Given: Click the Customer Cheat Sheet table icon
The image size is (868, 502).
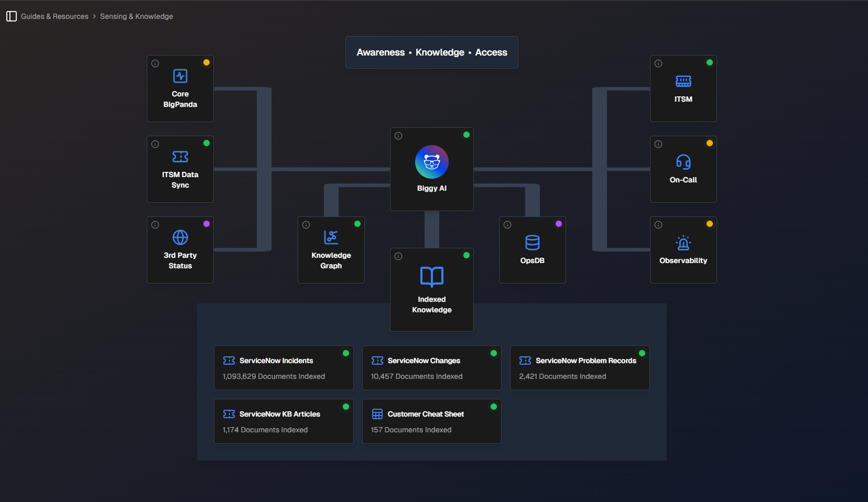Looking at the screenshot, I should coord(377,414).
